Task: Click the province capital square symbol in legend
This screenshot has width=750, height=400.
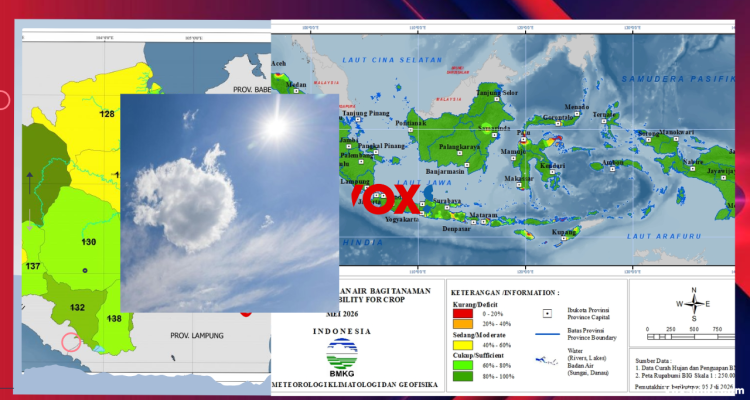Action: pyautogui.click(x=548, y=313)
